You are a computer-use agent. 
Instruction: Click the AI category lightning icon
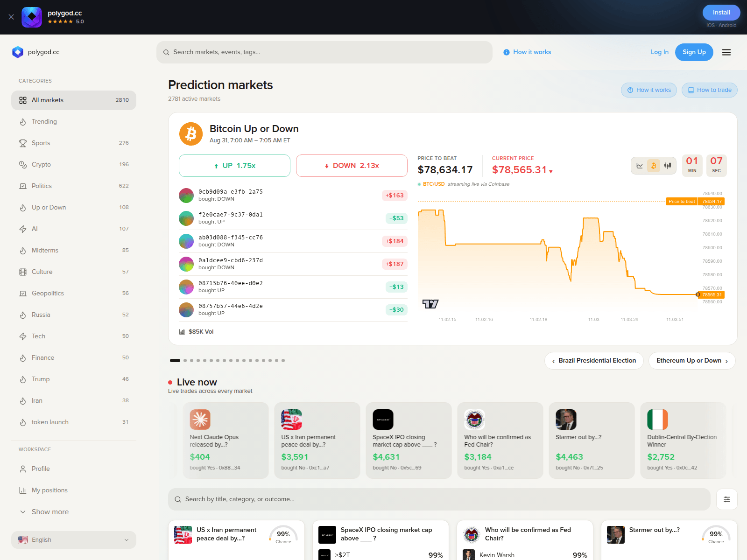(23, 229)
